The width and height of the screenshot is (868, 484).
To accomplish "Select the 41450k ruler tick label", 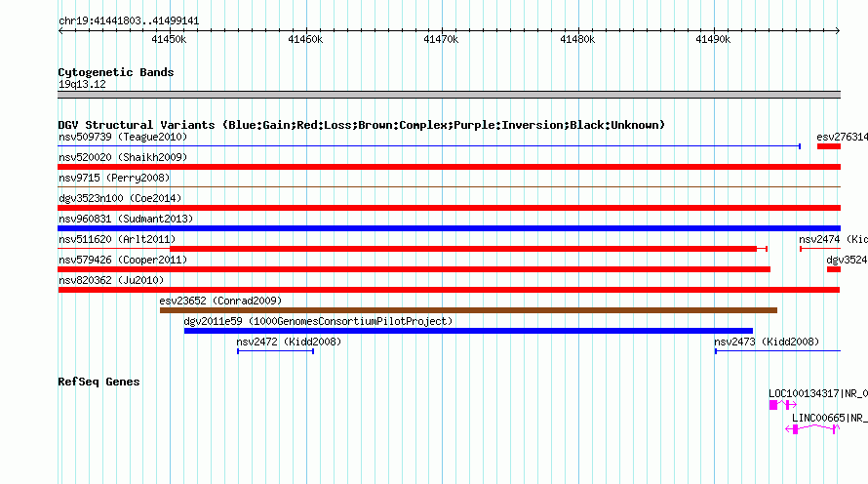I will pos(169,39).
